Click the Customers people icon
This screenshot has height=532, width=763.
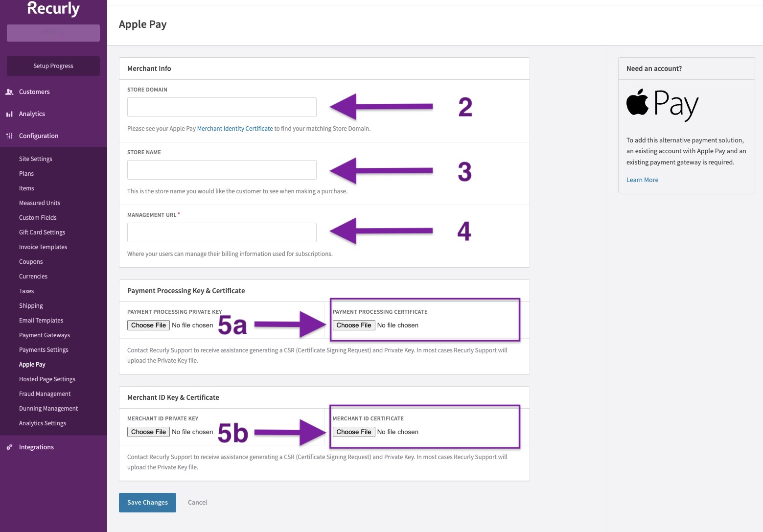(9, 92)
